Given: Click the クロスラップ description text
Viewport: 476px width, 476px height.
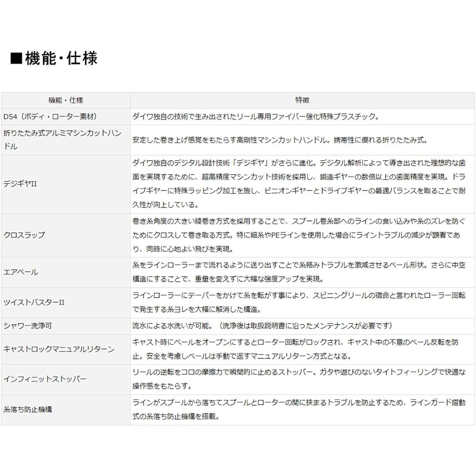Looking at the screenshot, I should [299, 235].
